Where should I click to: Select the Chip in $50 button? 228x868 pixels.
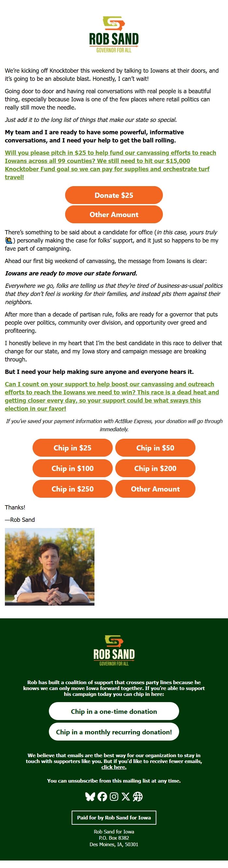coord(155,448)
